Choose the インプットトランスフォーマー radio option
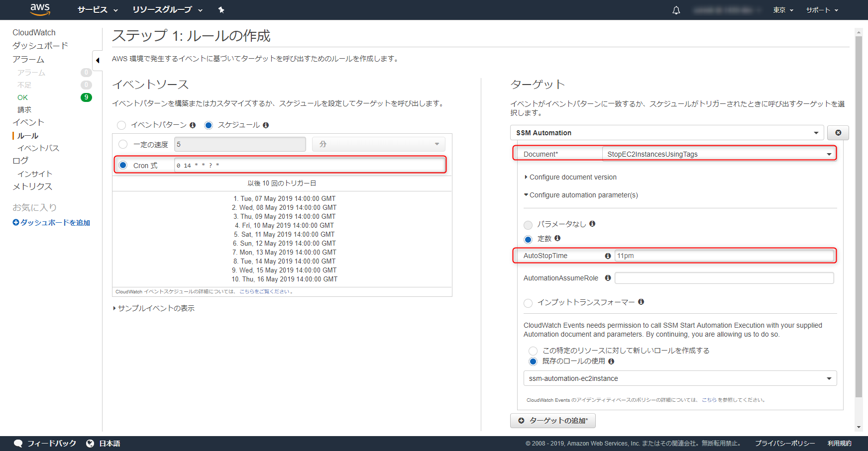Screen dimensions: 868x451 (x=528, y=303)
